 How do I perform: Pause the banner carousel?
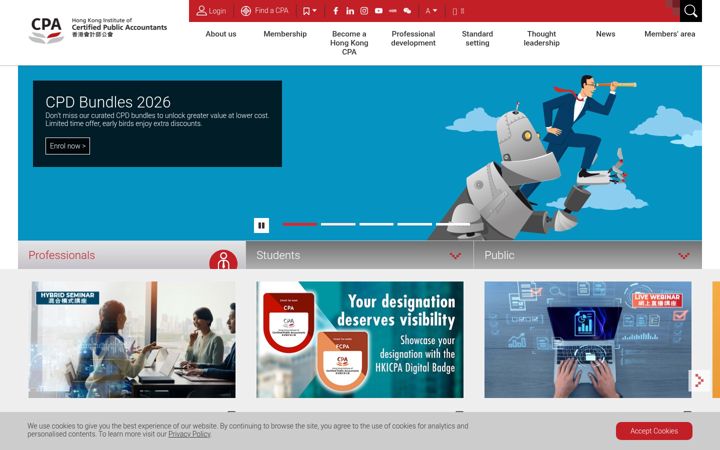pyautogui.click(x=261, y=225)
